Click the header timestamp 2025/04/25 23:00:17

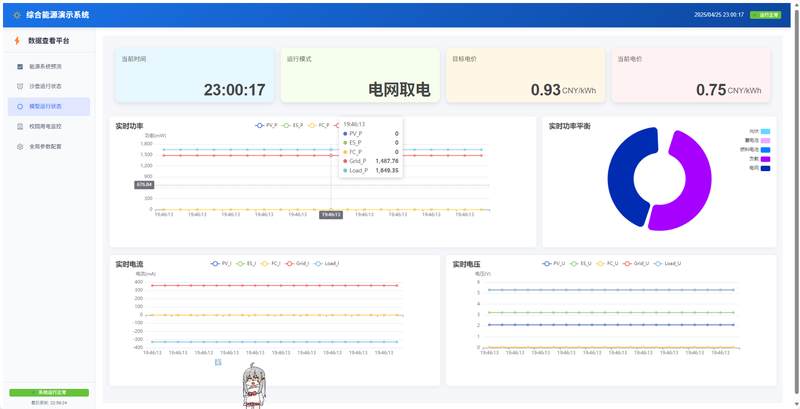click(719, 15)
